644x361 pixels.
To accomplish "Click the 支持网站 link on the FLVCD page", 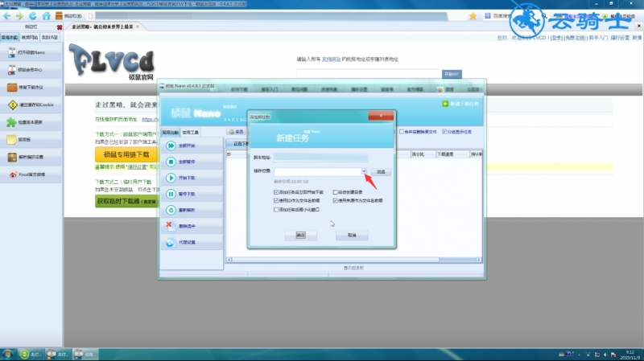I will point(331,59).
